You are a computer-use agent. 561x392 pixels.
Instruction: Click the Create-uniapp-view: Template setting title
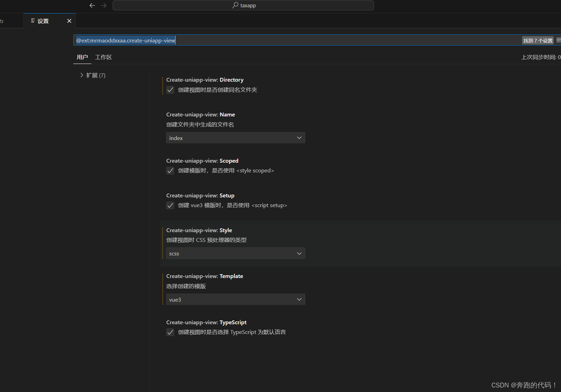point(205,276)
